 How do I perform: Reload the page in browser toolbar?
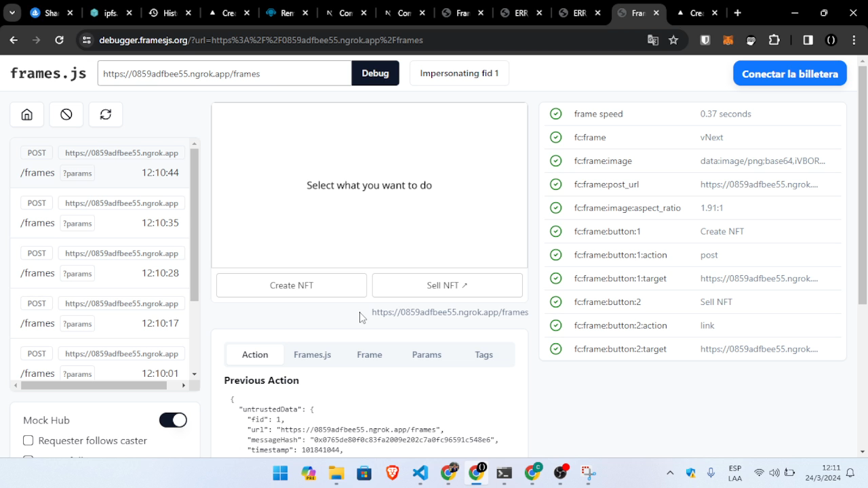click(59, 40)
